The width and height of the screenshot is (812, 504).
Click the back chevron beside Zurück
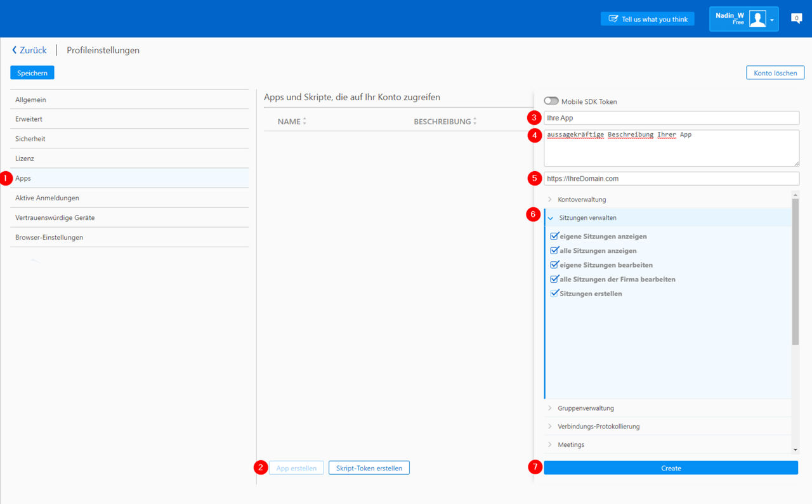click(x=15, y=50)
